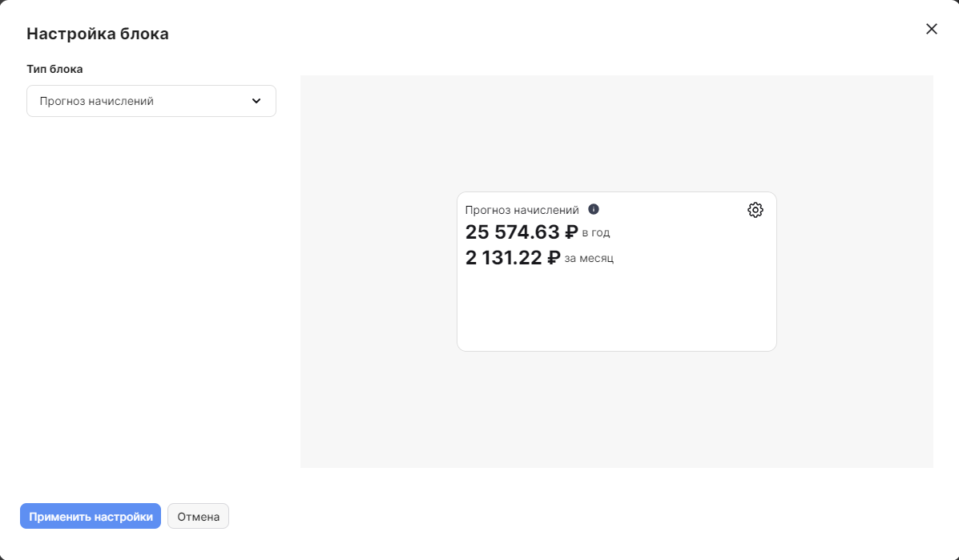Click the yearly amount 25 574.63 ₽

pos(512,232)
